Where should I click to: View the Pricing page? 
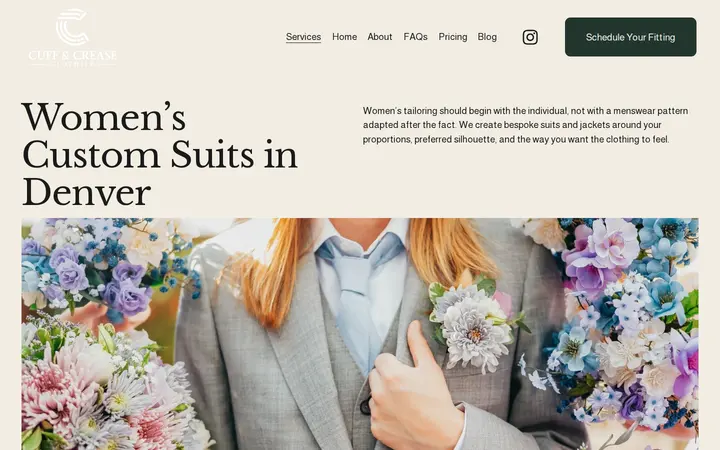point(453,37)
